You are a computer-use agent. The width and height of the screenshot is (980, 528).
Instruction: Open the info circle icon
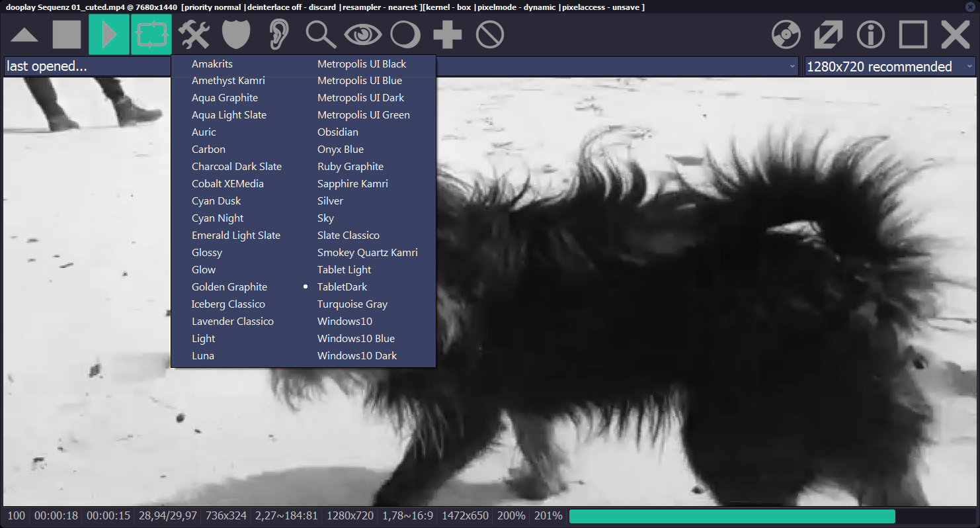tap(871, 34)
